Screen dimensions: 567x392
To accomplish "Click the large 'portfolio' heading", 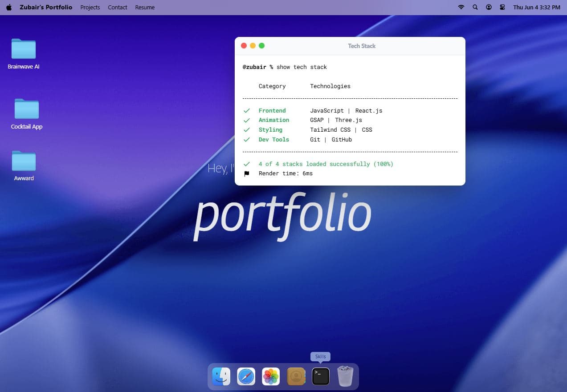I will [282, 216].
